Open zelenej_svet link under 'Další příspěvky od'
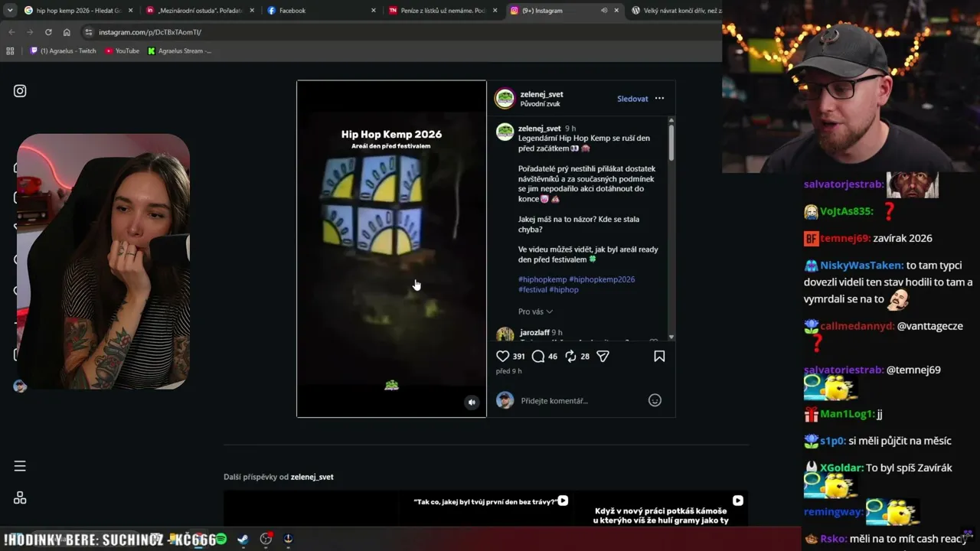Image resolution: width=980 pixels, height=551 pixels. click(x=312, y=477)
